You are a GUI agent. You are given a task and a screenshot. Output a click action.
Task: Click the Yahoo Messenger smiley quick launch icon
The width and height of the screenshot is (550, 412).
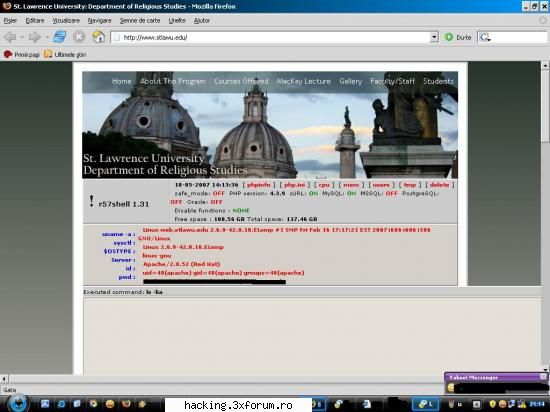(x=110, y=404)
